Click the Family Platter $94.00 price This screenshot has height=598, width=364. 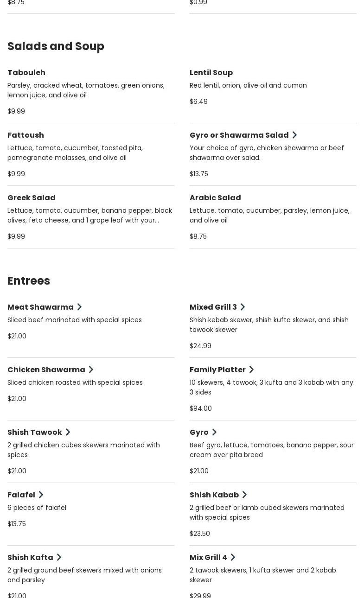click(201, 408)
